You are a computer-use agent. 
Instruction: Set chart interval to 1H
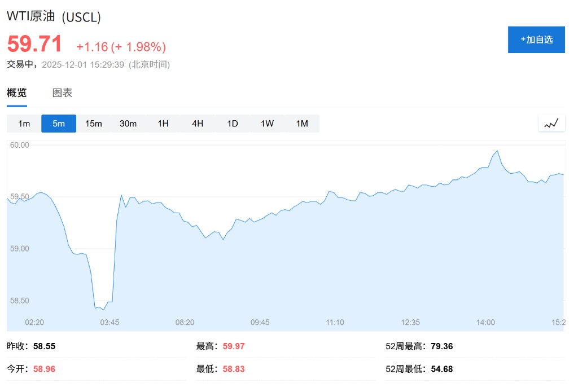point(163,124)
